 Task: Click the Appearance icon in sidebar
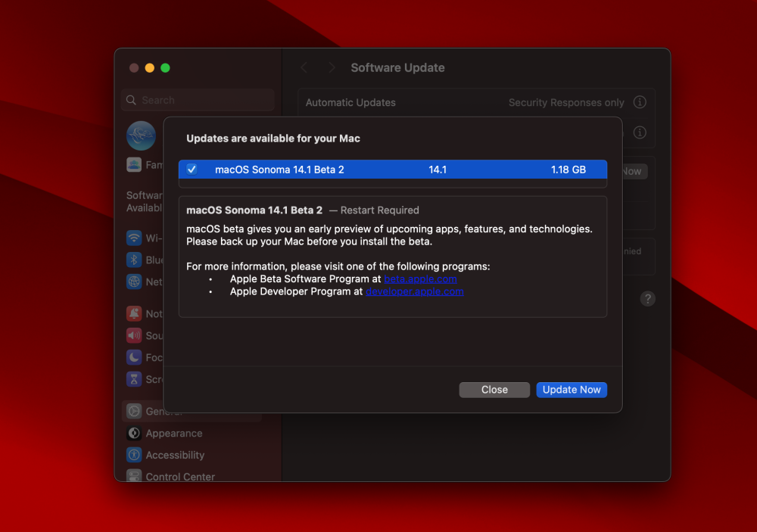(134, 433)
